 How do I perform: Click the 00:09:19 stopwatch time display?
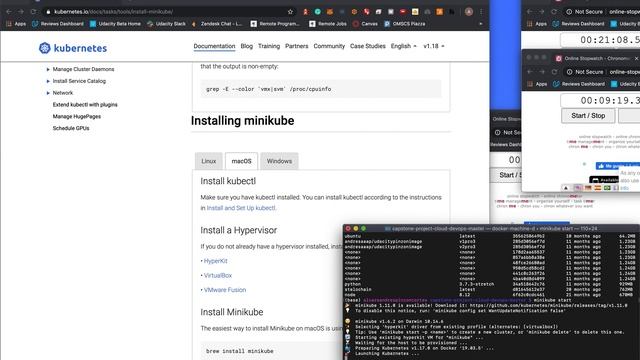click(x=600, y=100)
